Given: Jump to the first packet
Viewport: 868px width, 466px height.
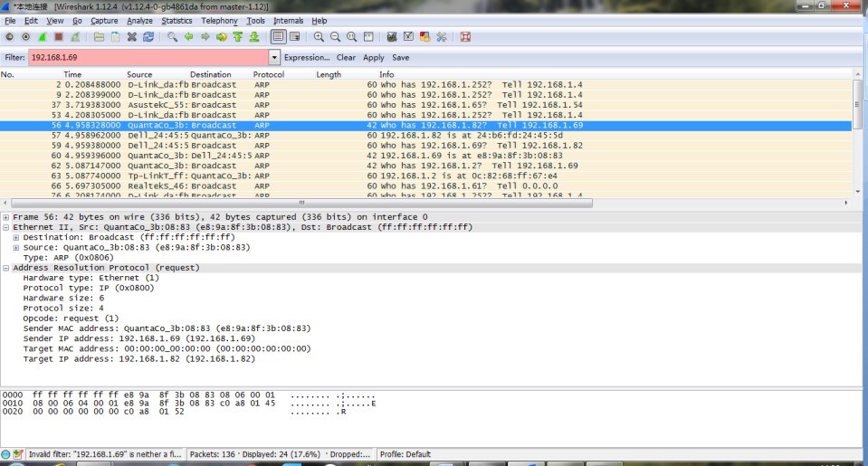Looking at the screenshot, I should click(x=238, y=37).
